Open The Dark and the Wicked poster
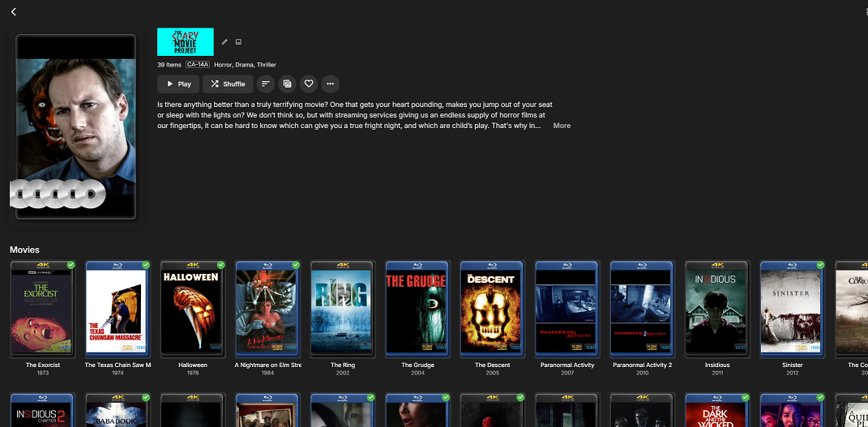Image resolution: width=868 pixels, height=427 pixels. 717,410
